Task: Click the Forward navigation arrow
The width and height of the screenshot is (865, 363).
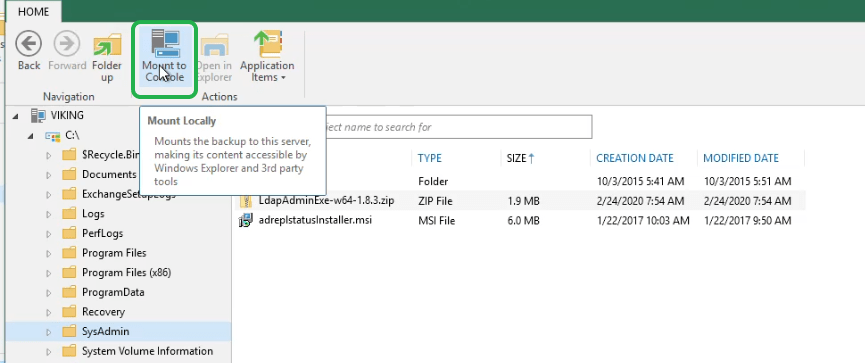Action: coord(67,51)
